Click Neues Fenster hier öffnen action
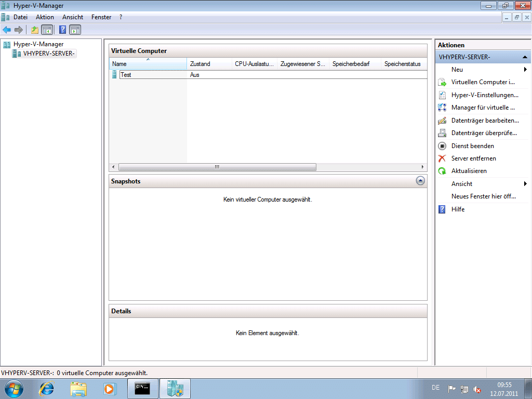Image resolution: width=532 pixels, height=399 pixels. [484, 196]
